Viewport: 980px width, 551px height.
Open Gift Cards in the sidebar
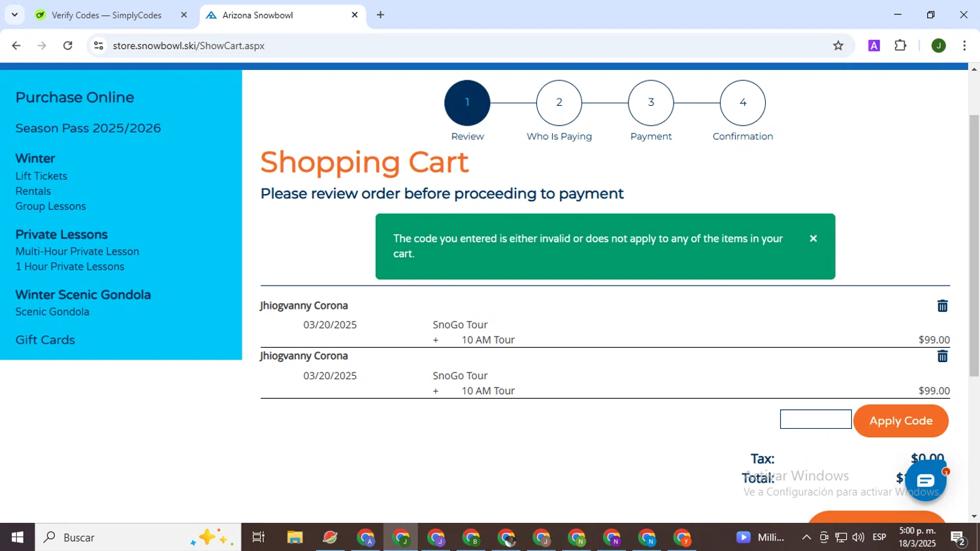45,340
